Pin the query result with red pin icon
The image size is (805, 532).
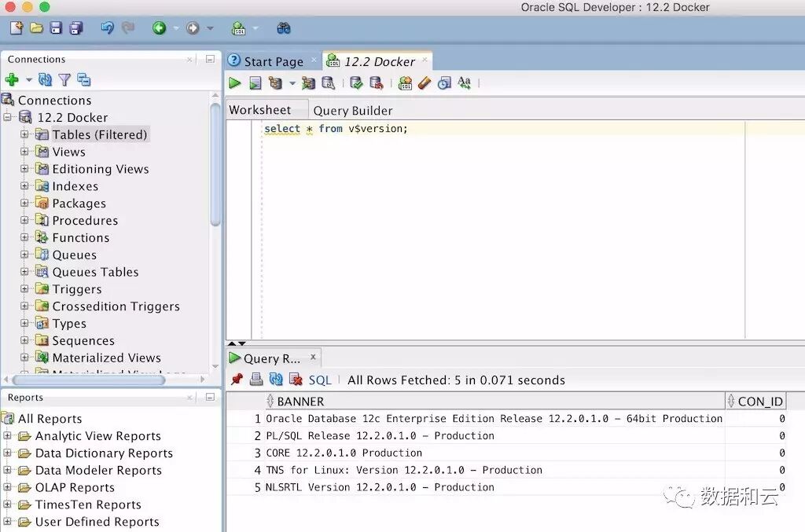click(x=237, y=380)
